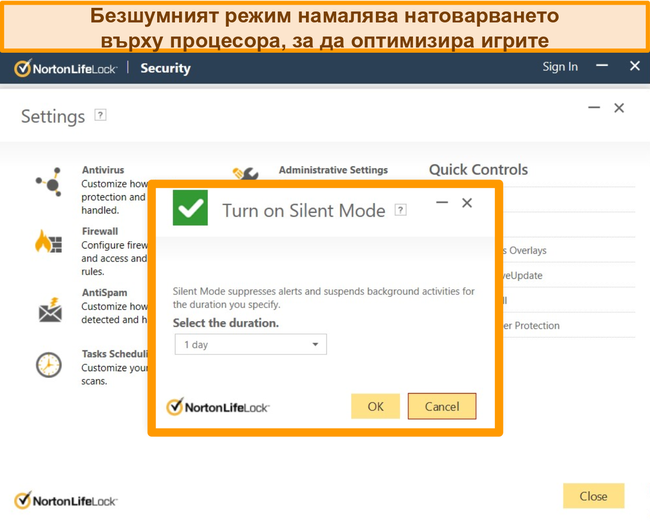Click the Close button in the Settings window
Screen dimensions: 650x522
pos(593,496)
